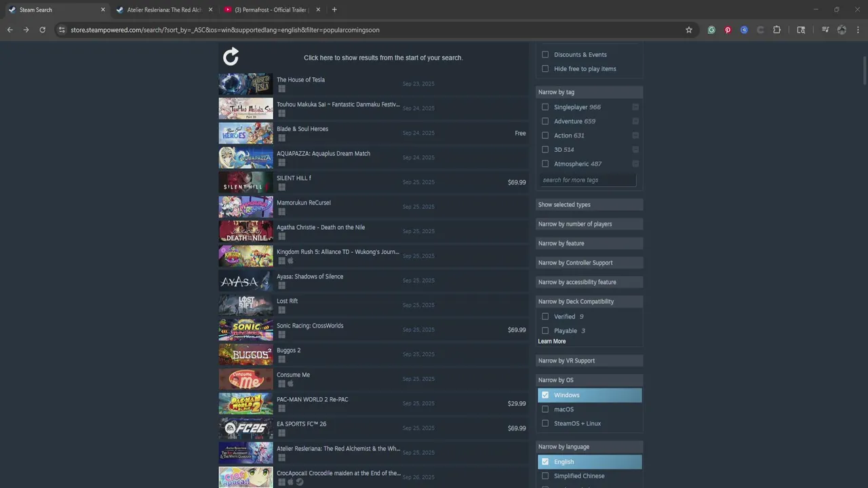Image resolution: width=868 pixels, height=488 pixels.
Task: Exclude the Adventure tag with its minus icon
Action: pos(635,121)
